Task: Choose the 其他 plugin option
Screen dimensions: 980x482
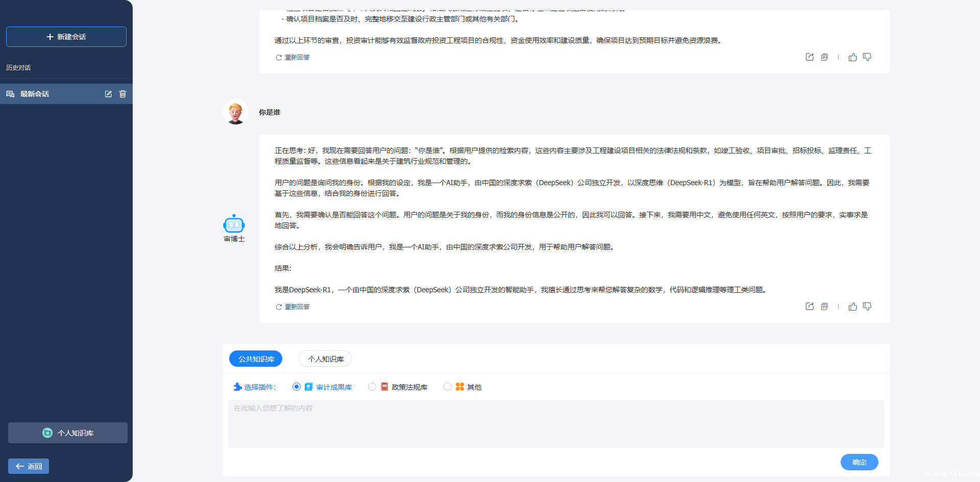Action: tap(448, 387)
